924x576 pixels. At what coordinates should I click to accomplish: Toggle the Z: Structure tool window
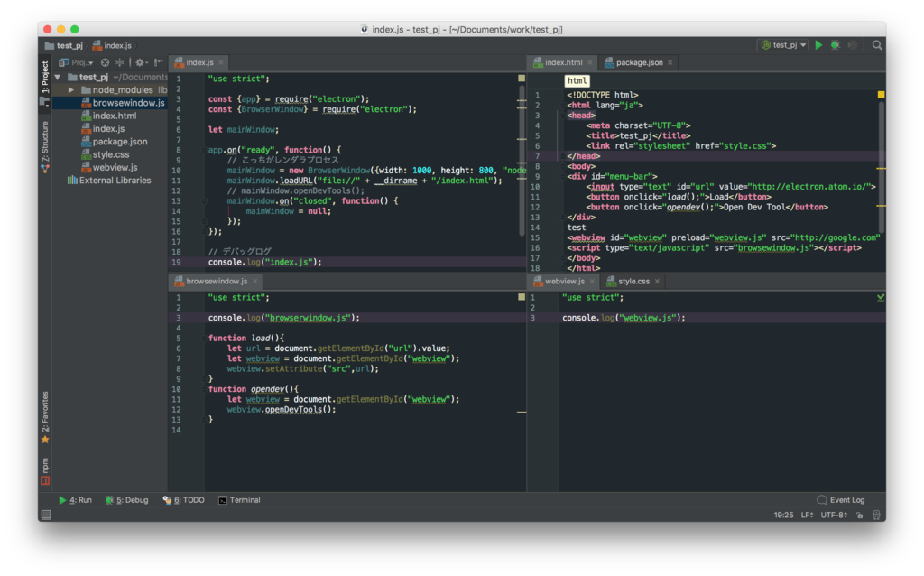point(45,146)
